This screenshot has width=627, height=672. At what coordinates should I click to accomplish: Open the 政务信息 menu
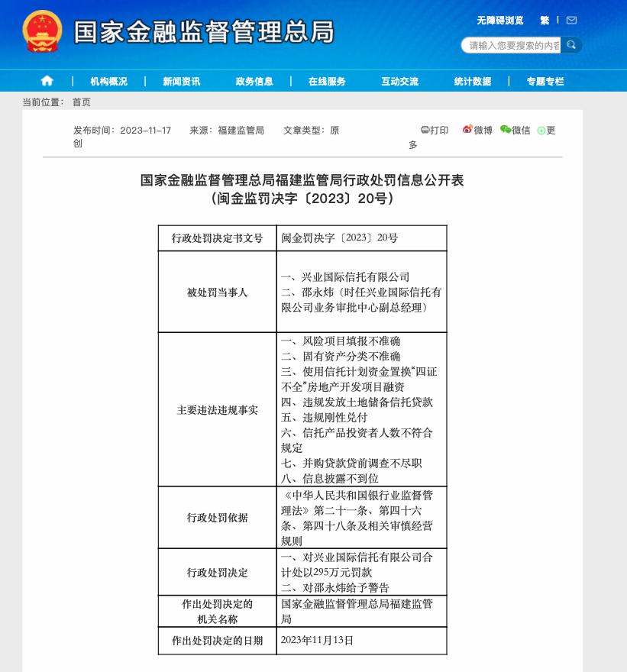254,82
